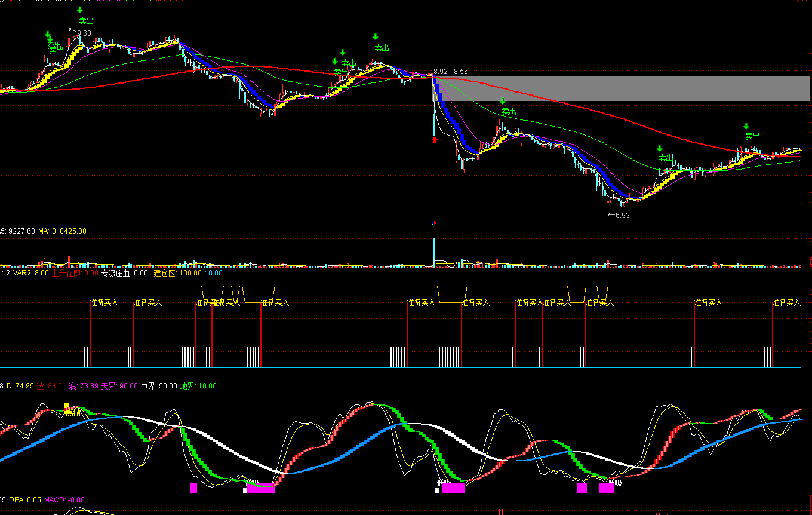The height and width of the screenshot is (515, 812).
Task: Click the tall cyan volume spike bar
Action: (434, 252)
